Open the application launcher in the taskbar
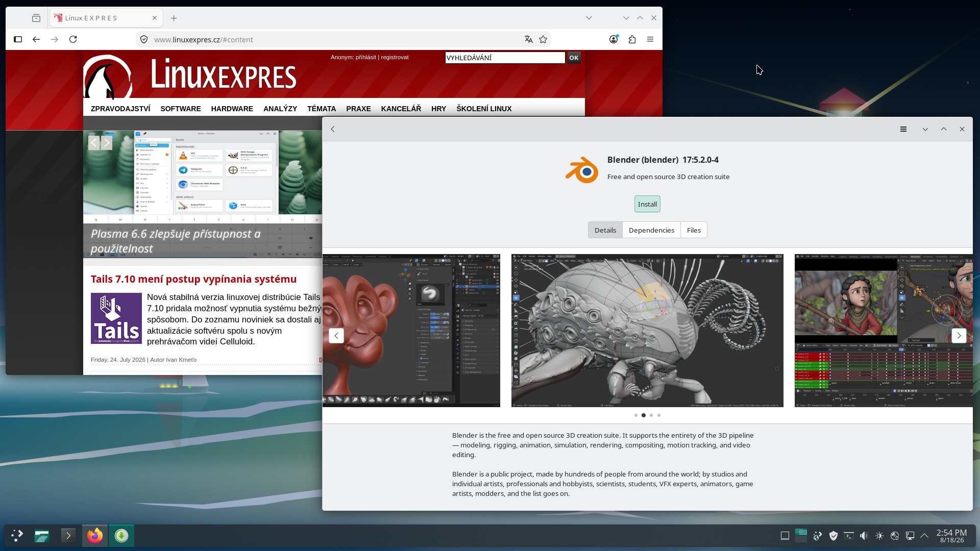This screenshot has height=551, width=980. click(x=17, y=536)
